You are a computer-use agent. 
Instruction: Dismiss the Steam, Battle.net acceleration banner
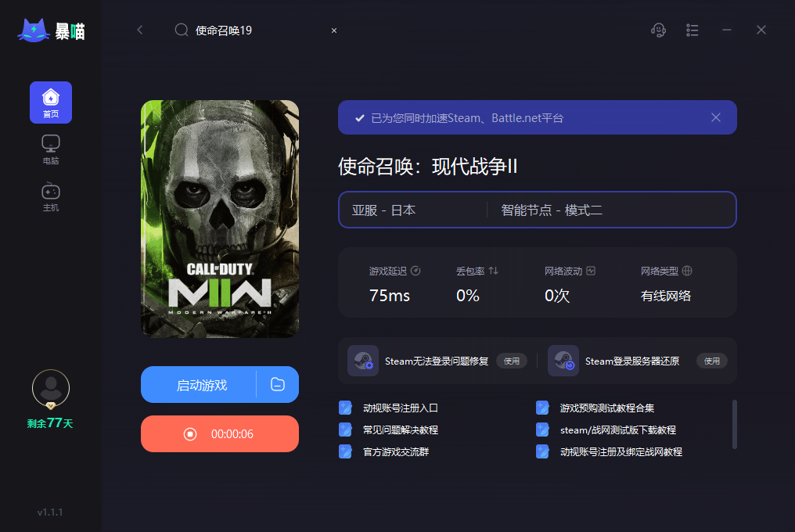(x=716, y=117)
